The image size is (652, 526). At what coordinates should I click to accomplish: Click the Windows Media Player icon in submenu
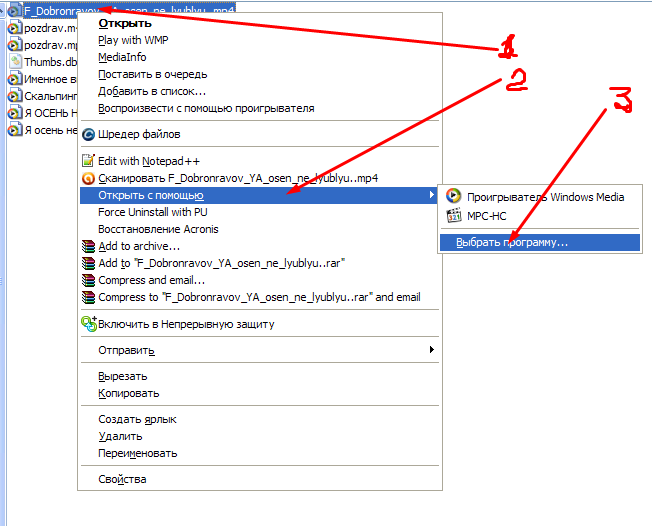[x=453, y=197]
